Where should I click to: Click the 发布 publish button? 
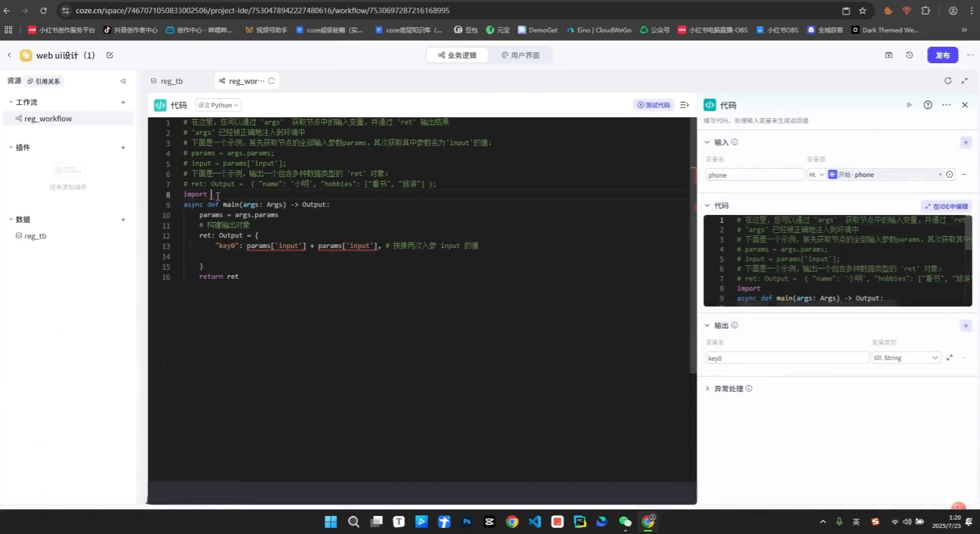pyautogui.click(x=942, y=55)
